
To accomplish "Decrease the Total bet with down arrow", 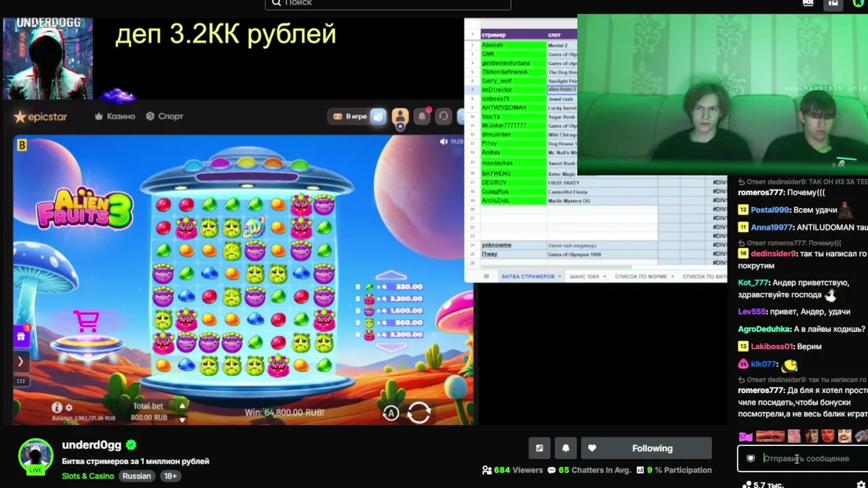I will pyautogui.click(x=182, y=420).
